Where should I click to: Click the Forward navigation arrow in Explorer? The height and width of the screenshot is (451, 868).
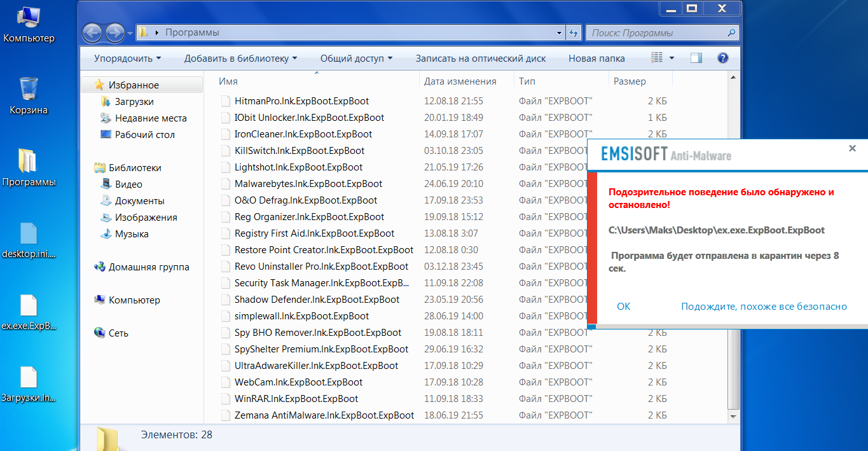point(115,32)
